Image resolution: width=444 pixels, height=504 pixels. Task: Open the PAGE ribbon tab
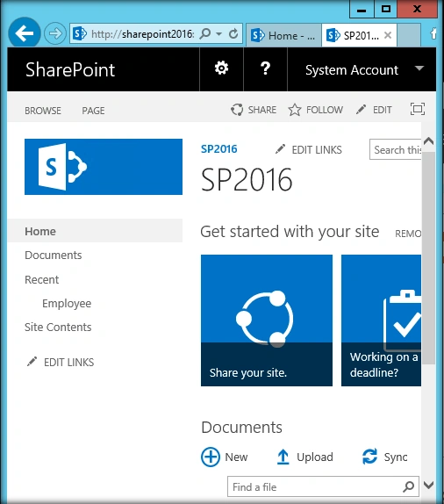pyautogui.click(x=93, y=111)
